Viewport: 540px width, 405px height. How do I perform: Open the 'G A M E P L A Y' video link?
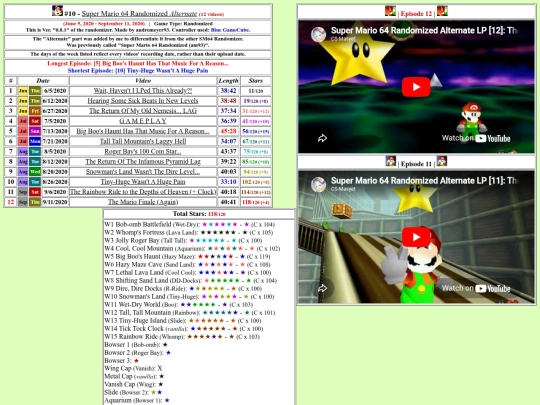pos(143,121)
